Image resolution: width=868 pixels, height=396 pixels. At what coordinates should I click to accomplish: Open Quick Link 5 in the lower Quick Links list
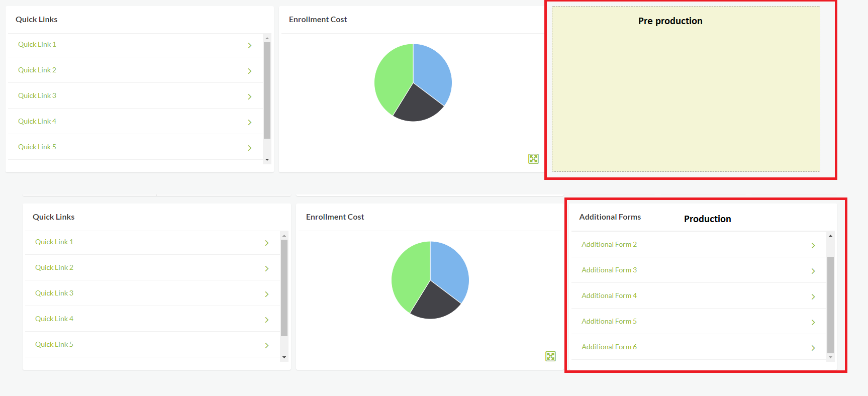(54, 344)
